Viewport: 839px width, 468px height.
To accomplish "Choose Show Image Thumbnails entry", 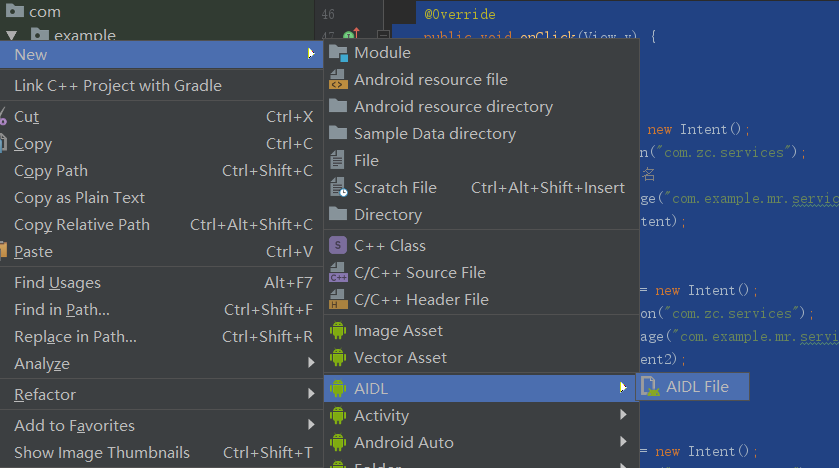I will pyautogui.click(x=161, y=452).
